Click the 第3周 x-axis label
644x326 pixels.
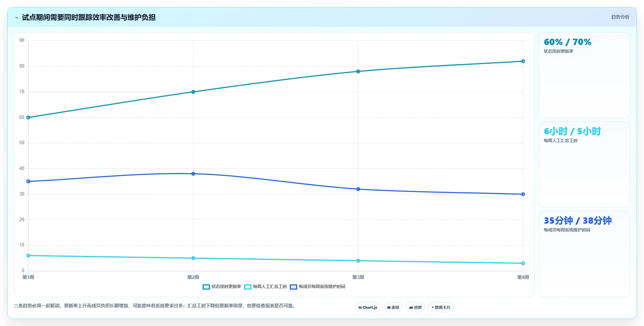(358, 277)
